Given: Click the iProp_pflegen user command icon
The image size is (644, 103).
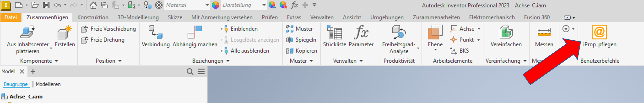Looking at the screenshot, I should pyautogui.click(x=599, y=32).
